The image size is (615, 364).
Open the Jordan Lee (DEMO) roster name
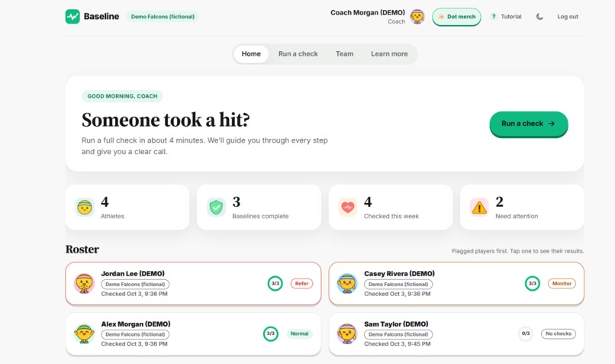[x=133, y=273]
